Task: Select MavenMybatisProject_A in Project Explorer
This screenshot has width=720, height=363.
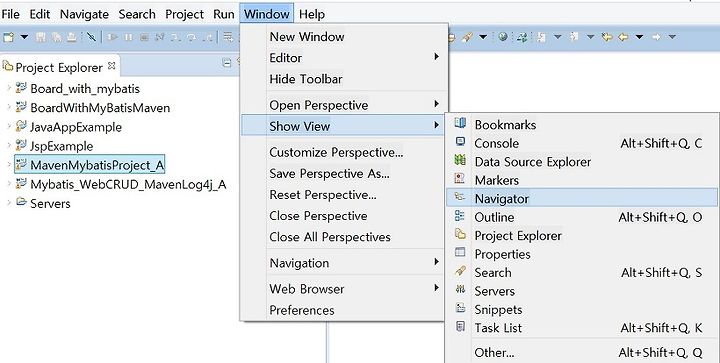Action: [x=97, y=165]
